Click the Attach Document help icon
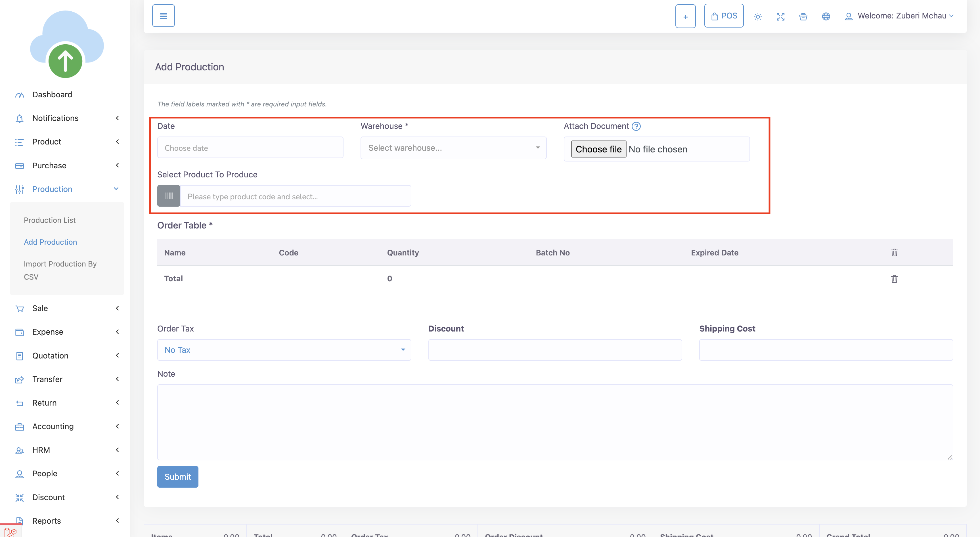 click(636, 126)
